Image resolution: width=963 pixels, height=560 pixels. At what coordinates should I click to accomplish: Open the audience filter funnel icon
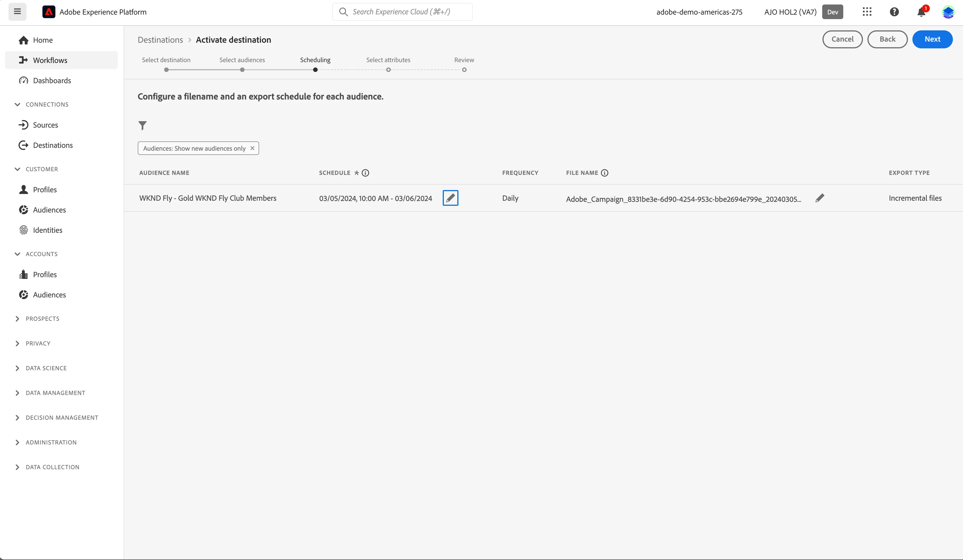click(x=142, y=125)
